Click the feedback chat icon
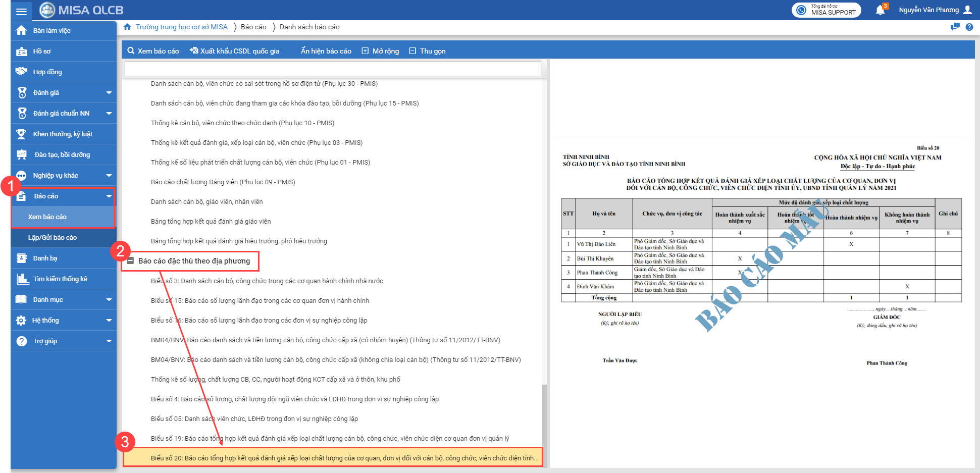Viewport: 980px width, 473px height. tap(955, 27)
